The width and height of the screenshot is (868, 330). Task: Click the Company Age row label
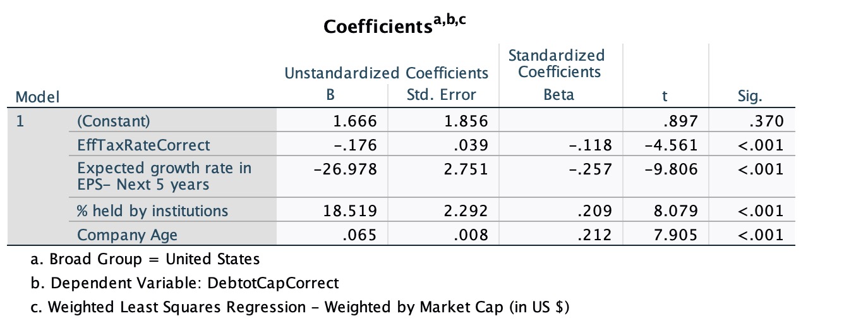pyautogui.click(x=127, y=235)
